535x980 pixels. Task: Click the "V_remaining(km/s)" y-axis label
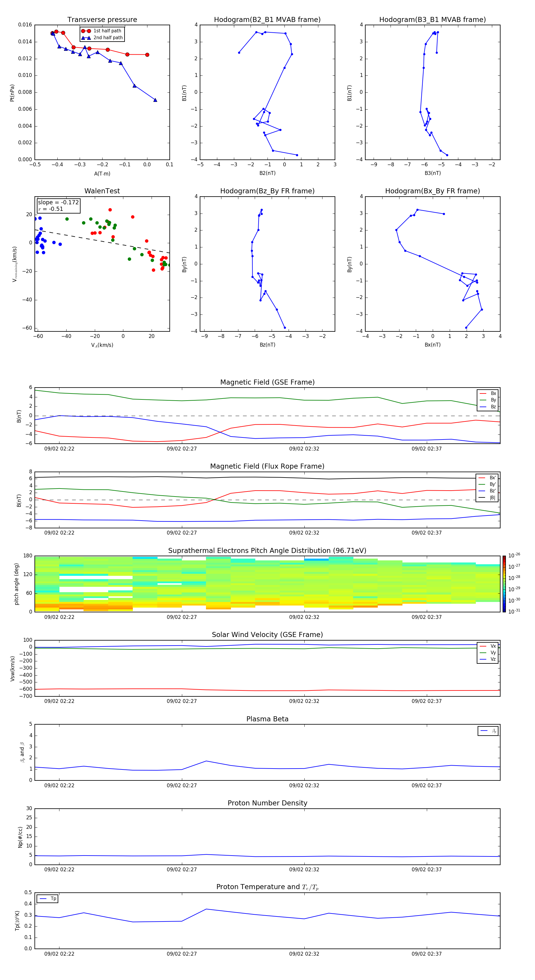15,264
